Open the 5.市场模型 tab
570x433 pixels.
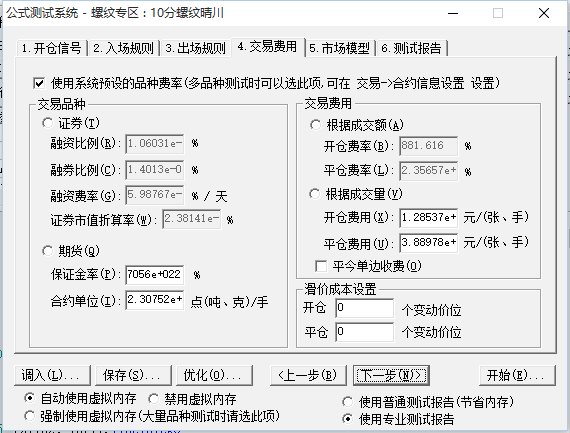pos(340,48)
